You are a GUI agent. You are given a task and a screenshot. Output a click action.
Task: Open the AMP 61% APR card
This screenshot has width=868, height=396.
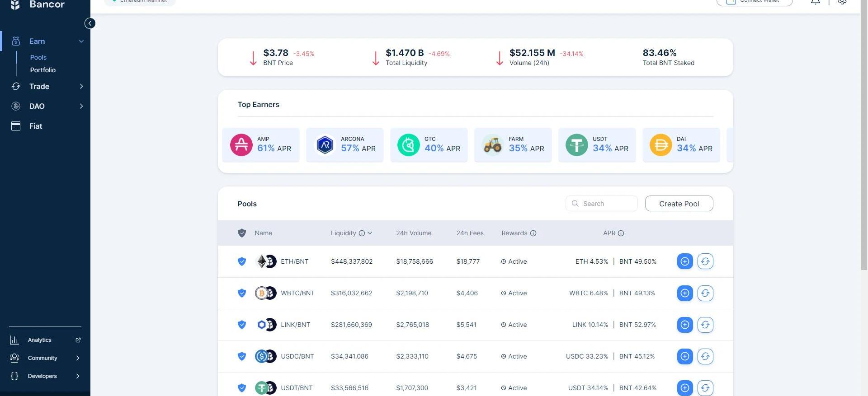tap(261, 145)
